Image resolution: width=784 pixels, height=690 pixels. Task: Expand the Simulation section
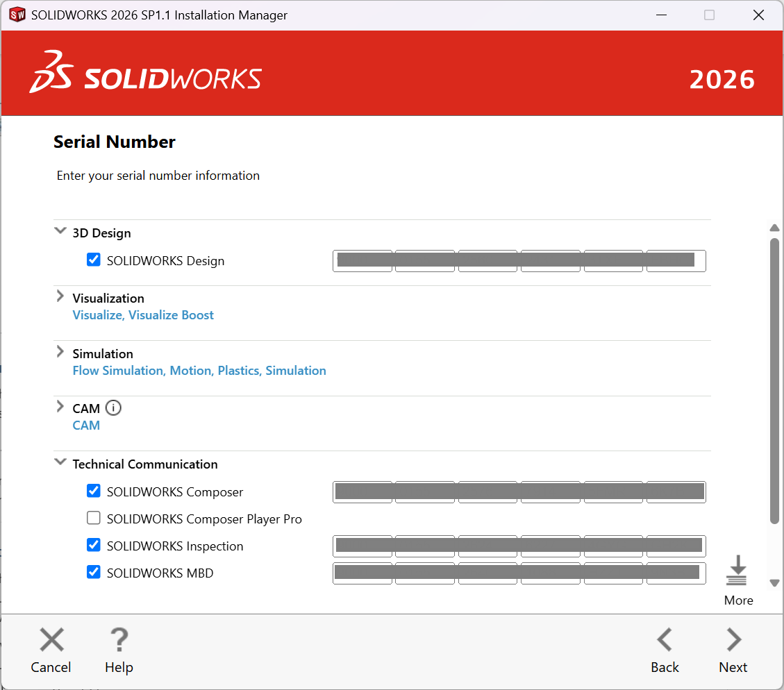point(60,352)
